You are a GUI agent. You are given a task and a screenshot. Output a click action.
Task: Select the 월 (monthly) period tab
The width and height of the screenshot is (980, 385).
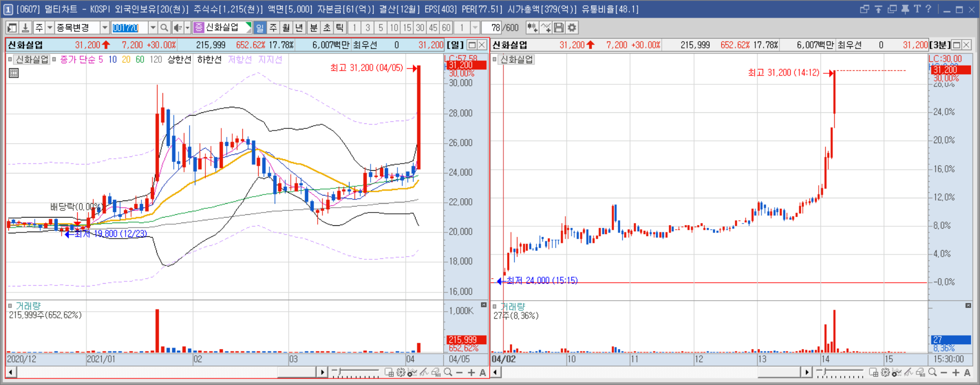click(286, 28)
